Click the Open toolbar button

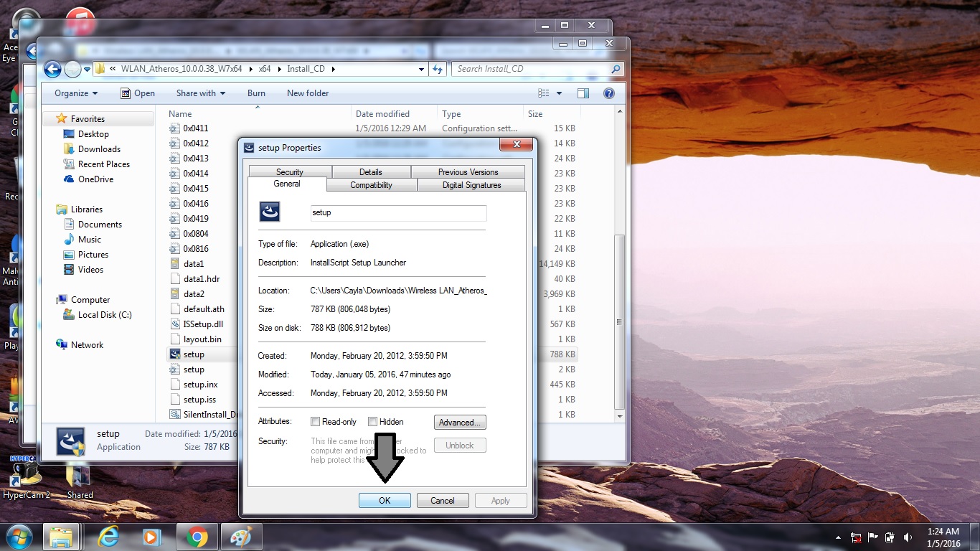click(x=137, y=93)
